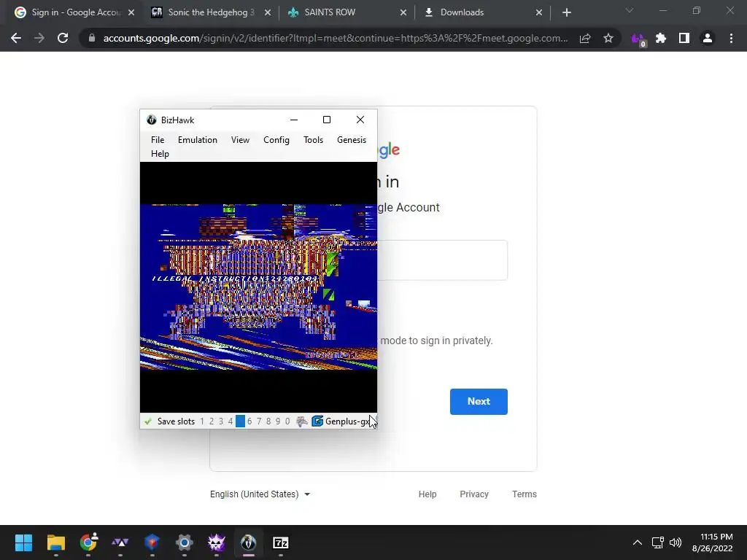Close the Downloads tab
The width and height of the screenshot is (747, 560).
click(539, 13)
